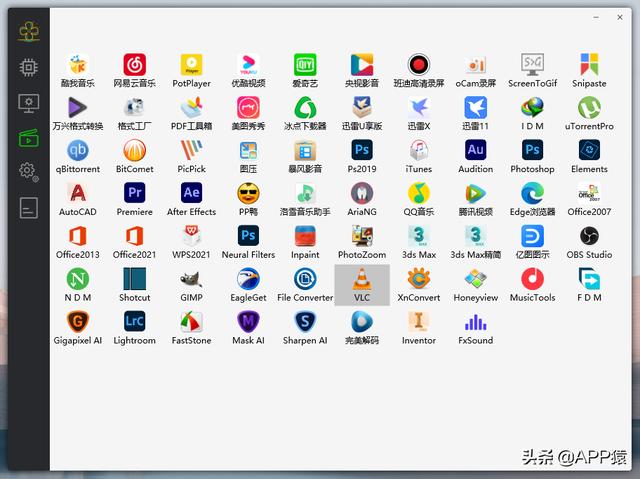Click the FxSound icon
Image resolution: width=640 pixels, height=479 pixels.
coord(476,328)
